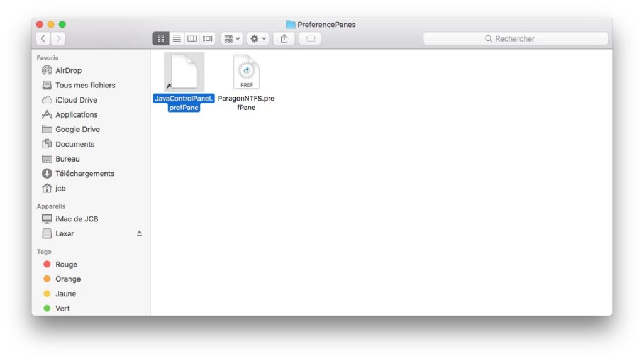644x361 pixels.
Task: Click the JavaControlPanel.prefPane file name
Action: (184, 103)
